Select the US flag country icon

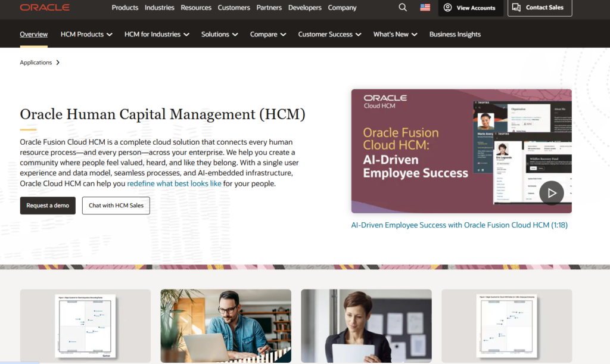click(x=425, y=8)
